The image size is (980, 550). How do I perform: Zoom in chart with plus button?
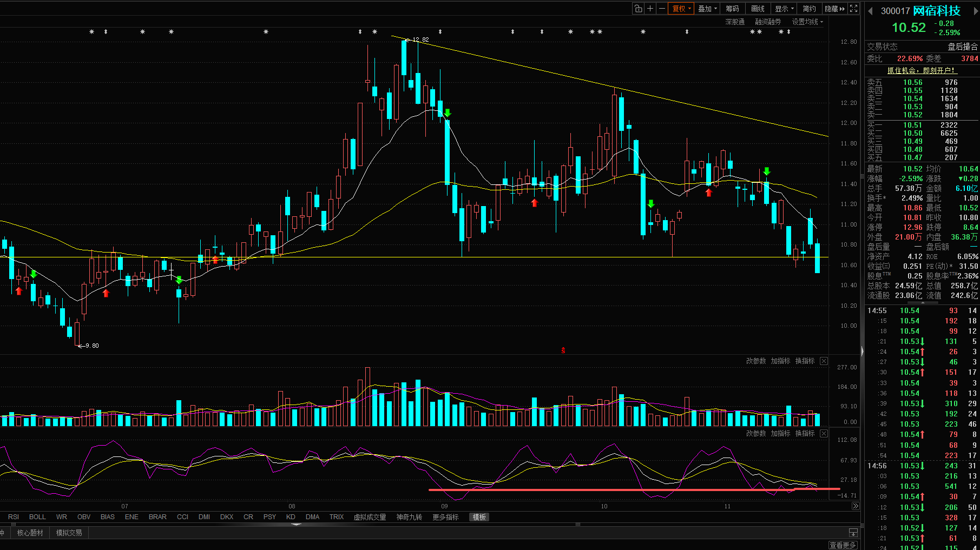click(650, 9)
